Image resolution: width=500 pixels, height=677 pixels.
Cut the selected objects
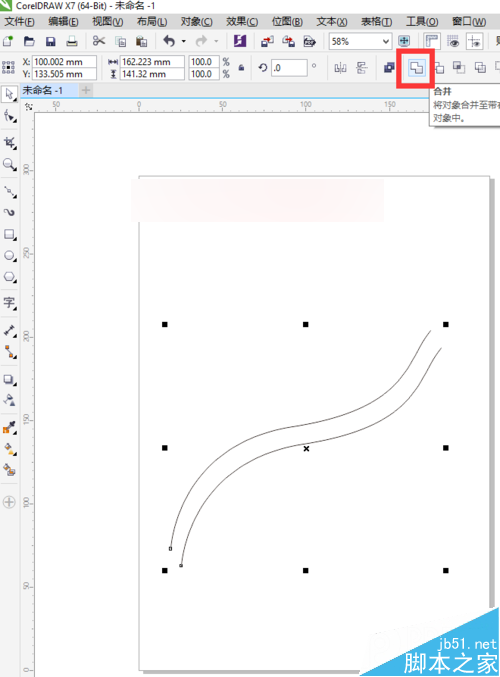pos(99,41)
